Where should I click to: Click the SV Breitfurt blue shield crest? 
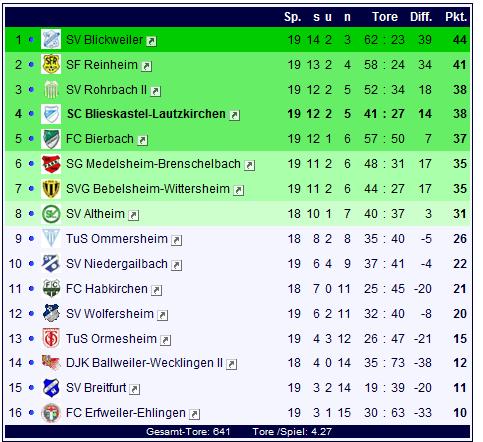(x=51, y=388)
